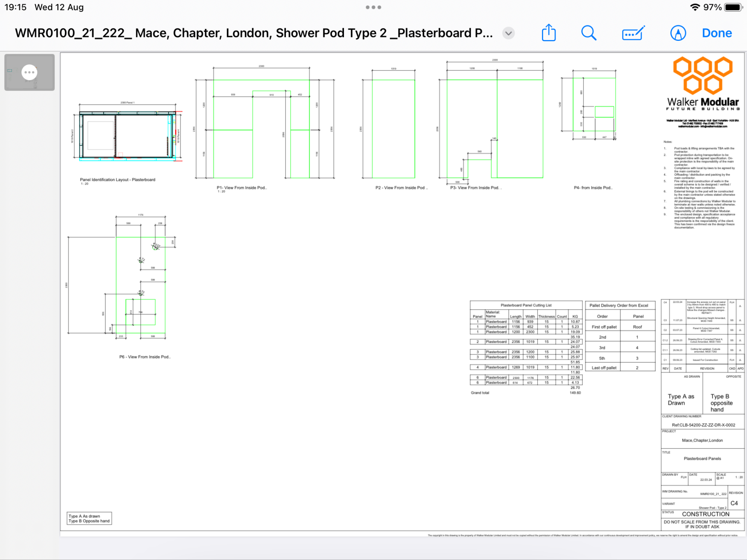The height and width of the screenshot is (560, 747).
Task: Tap the Done button
Action: coord(717,33)
